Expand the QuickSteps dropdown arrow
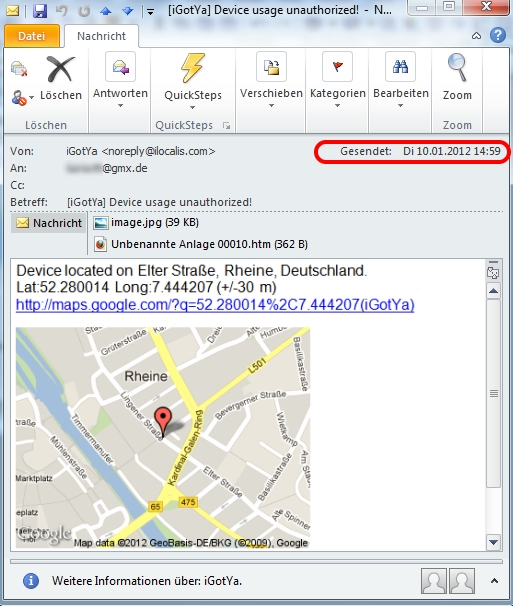 pyautogui.click(x=193, y=107)
